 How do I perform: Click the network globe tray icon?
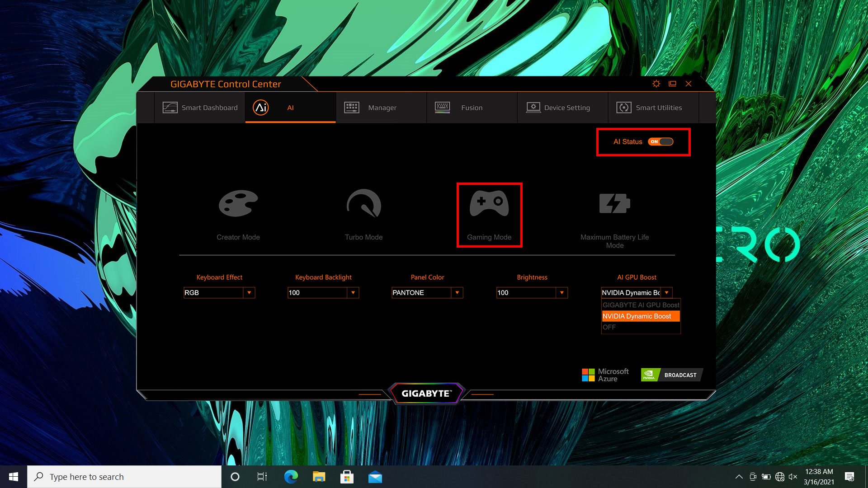[x=780, y=477]
